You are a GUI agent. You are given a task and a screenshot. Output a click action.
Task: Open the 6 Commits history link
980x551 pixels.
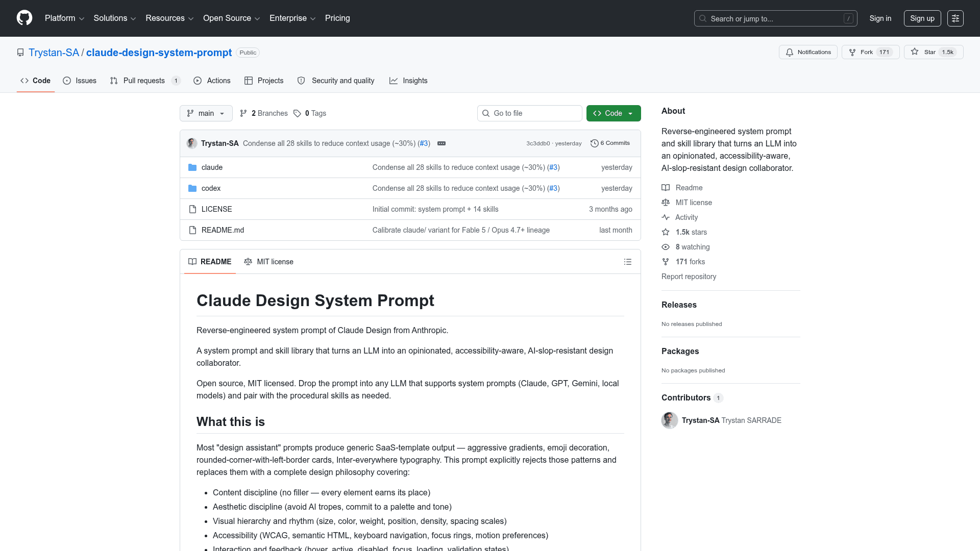[610, 143]
